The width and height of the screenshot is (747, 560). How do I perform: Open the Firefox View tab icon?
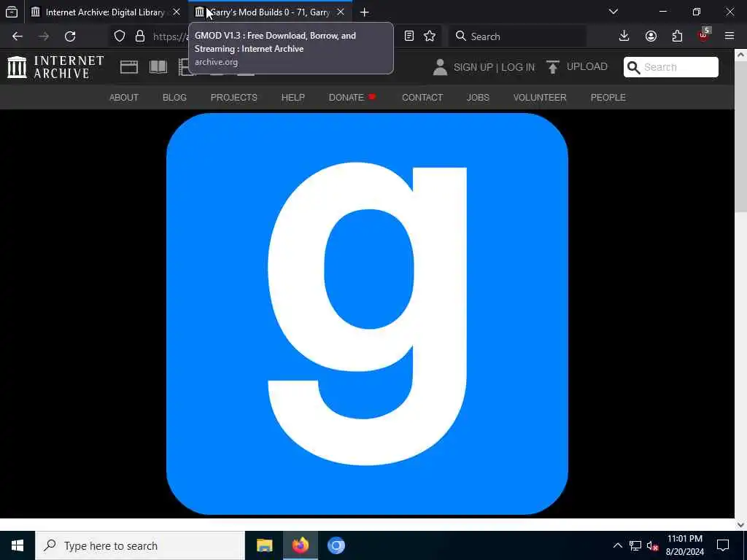[x=12, y=12]
